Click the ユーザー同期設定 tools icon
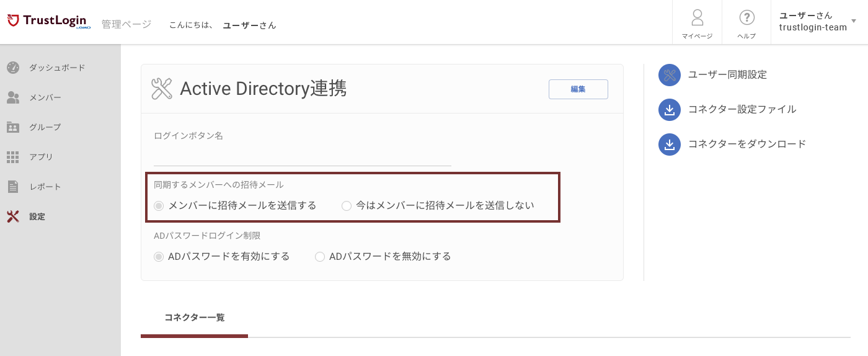This screenshot has height=356, width=868. (669, 75)
